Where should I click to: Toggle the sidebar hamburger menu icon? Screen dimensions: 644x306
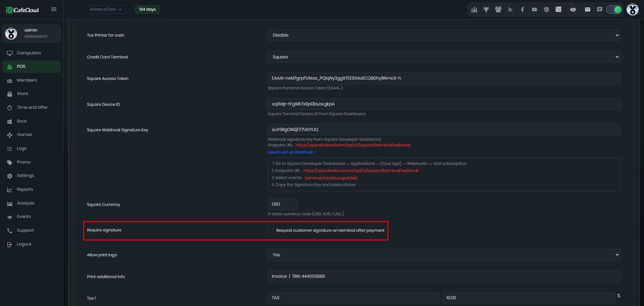(54, 9)
